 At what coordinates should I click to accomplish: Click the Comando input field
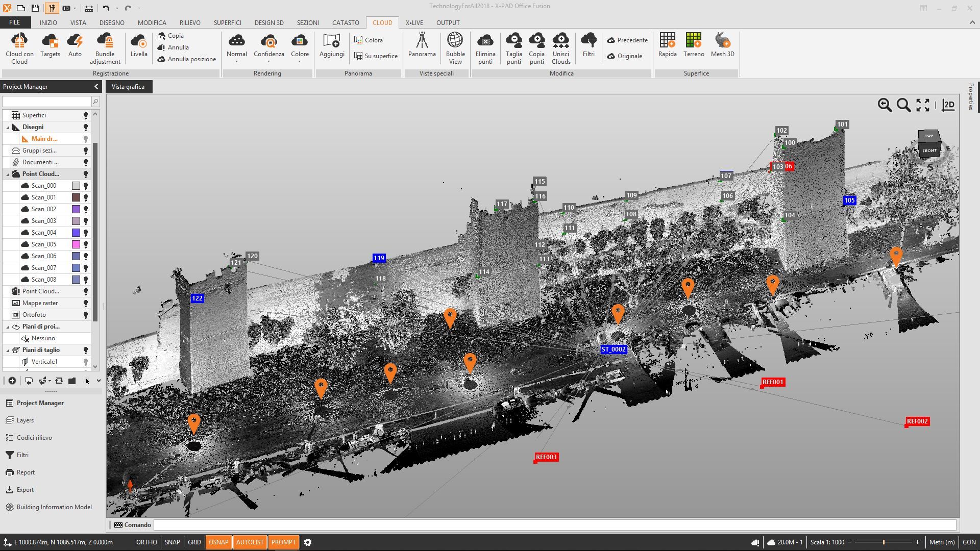pyautogui.click(x=554, y=525)
